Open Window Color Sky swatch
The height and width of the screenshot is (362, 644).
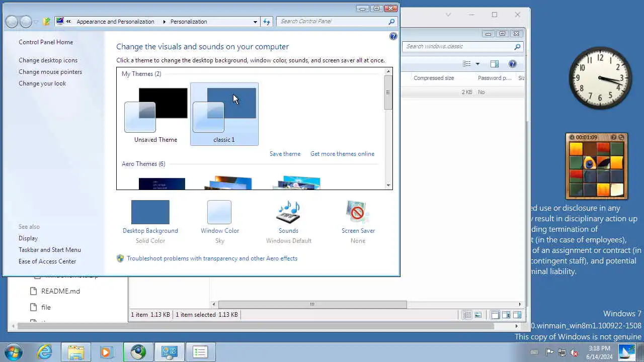tap(219, 212)
